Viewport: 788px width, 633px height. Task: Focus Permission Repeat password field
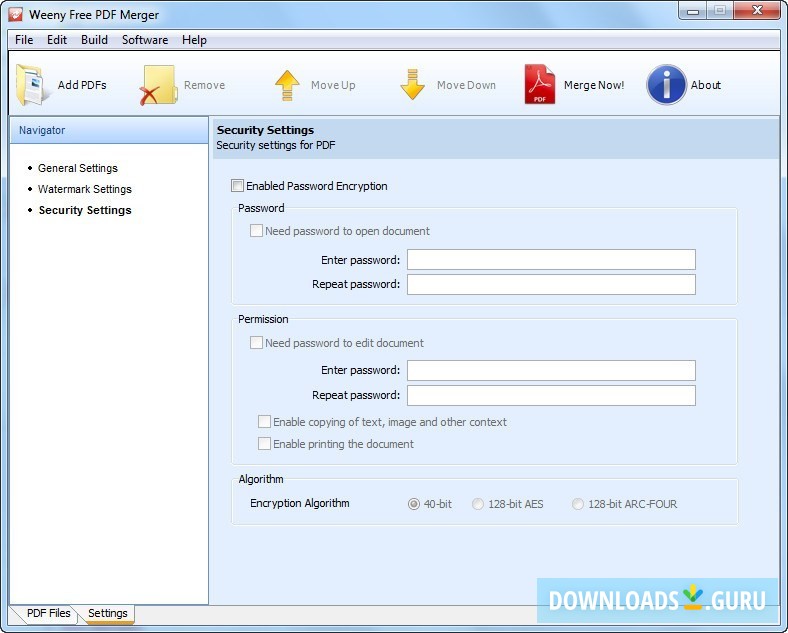click(551, 395)
